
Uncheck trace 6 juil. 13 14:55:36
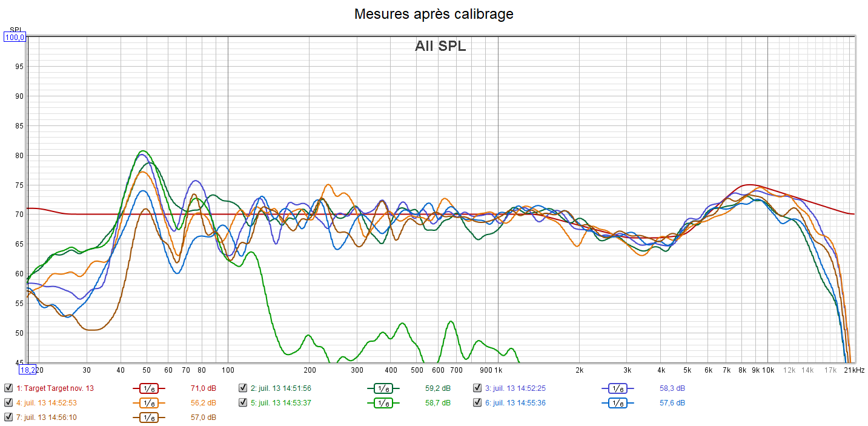[x=477, y=403]
